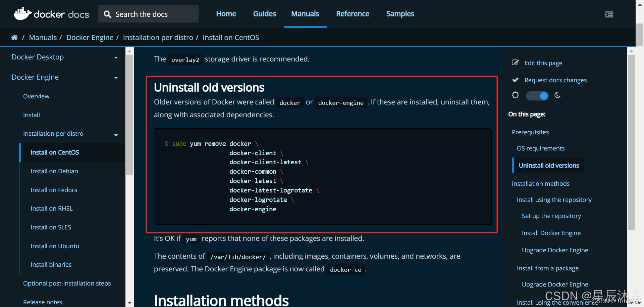Open the Samples nav tab
The height and width of the screenshot is (307, 644).
pos(400,14)
